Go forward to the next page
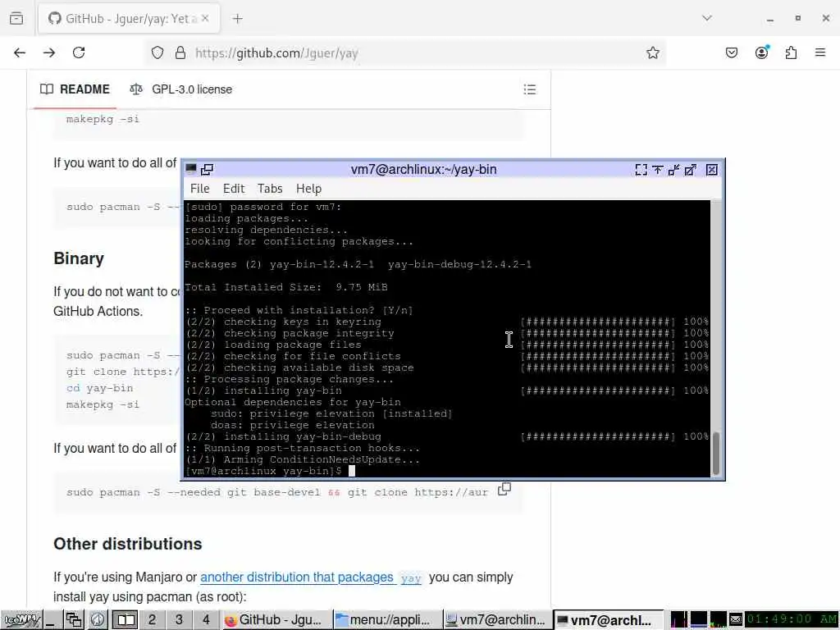Screen dimensions: 840x630 click(x=49, y=52)
